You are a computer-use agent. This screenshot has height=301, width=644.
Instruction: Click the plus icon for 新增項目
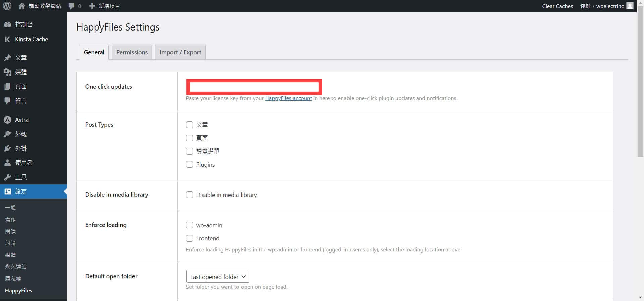point(92,6)
